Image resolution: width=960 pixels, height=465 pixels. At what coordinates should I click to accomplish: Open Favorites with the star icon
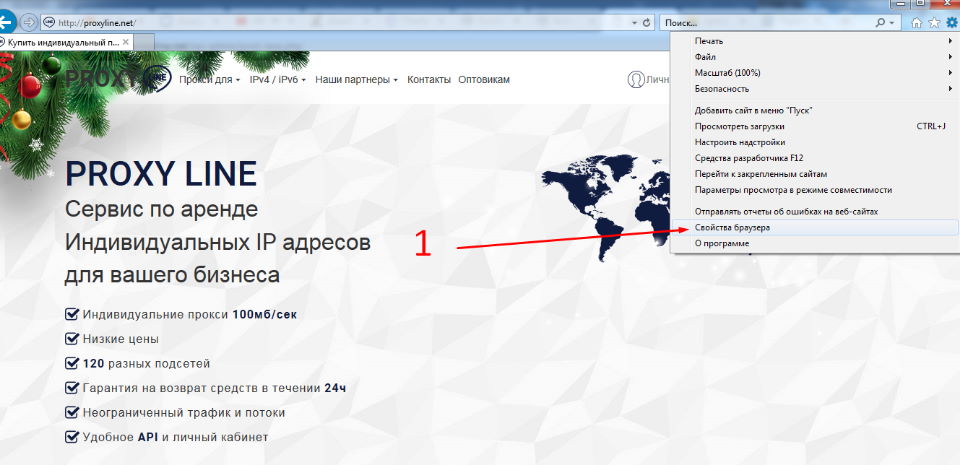[934, 22]
